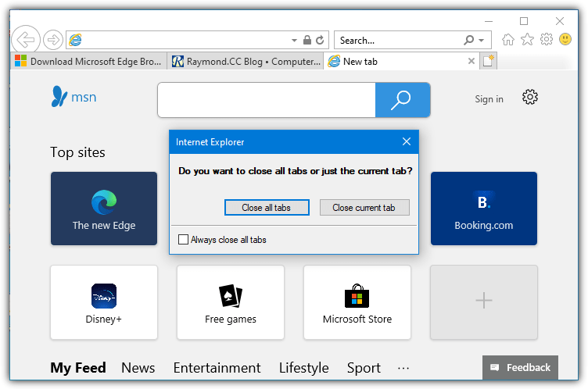Show more feed categories ellipsis

point(403,369)
